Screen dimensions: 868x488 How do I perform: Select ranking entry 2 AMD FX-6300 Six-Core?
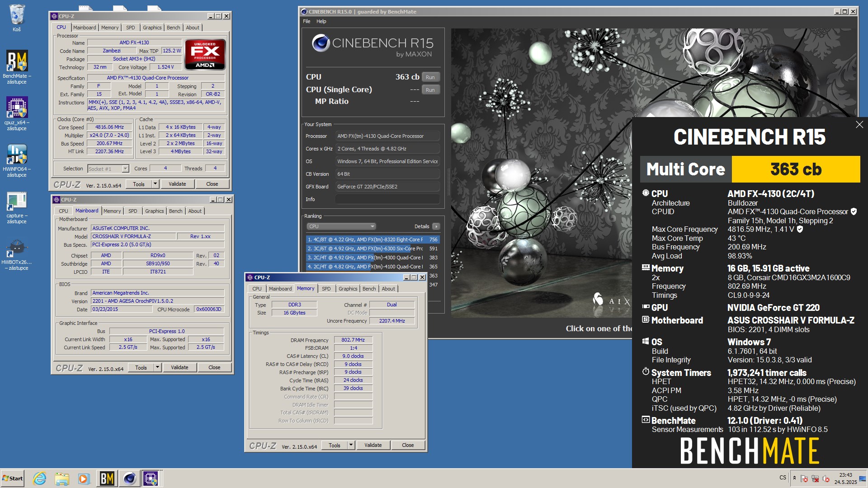(x=372, y=249)
